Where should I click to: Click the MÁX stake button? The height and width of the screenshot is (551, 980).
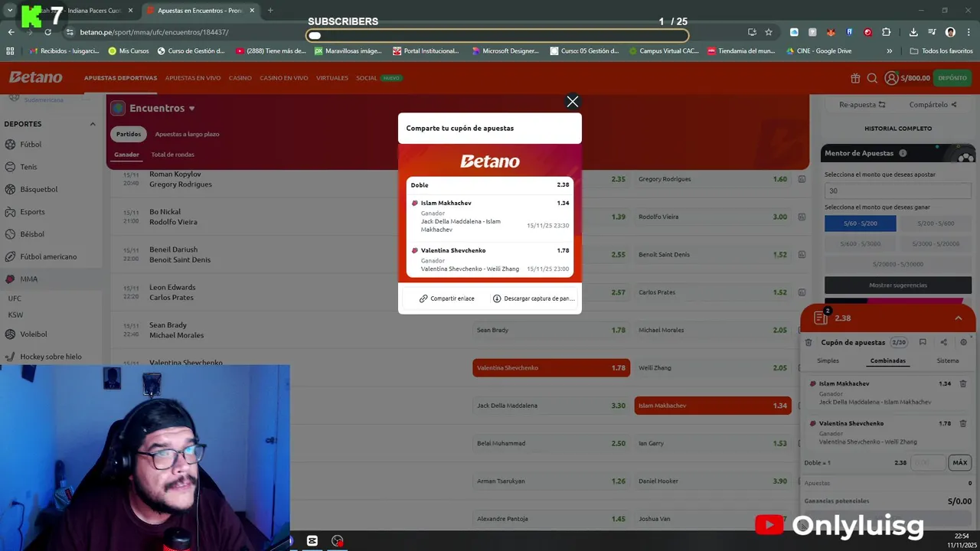click(x=960, y=462)
